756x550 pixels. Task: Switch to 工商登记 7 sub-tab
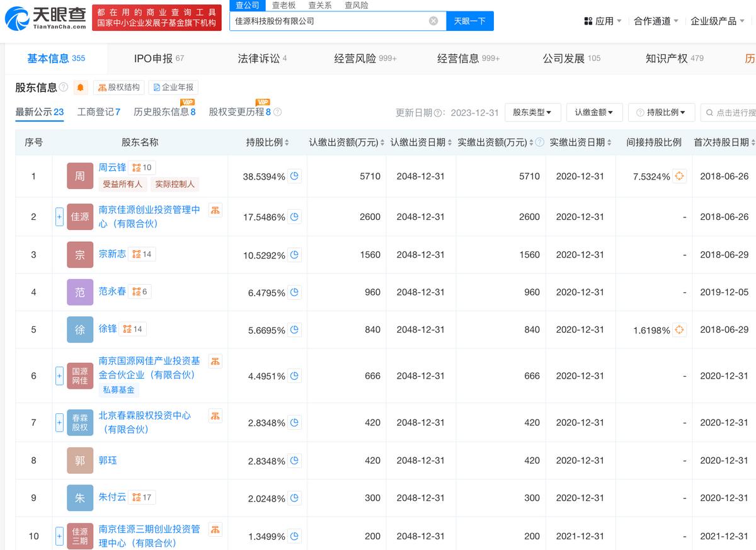tap(99, 112)
